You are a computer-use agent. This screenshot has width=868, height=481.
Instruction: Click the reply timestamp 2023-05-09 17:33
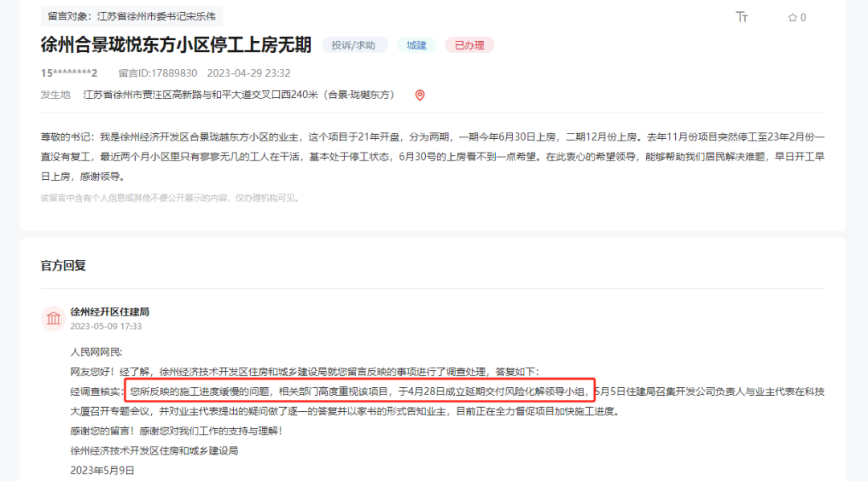click(106, 326)
